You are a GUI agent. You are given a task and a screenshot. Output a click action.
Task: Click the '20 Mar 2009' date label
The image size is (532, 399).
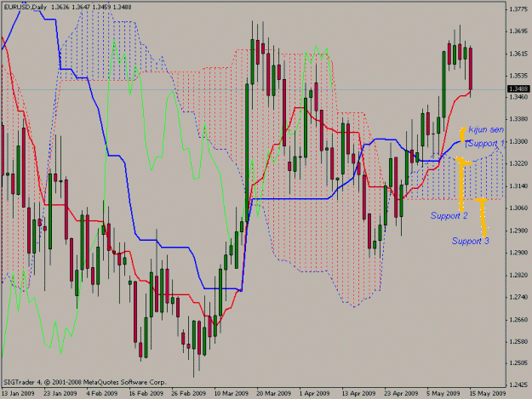click(274, 393)
